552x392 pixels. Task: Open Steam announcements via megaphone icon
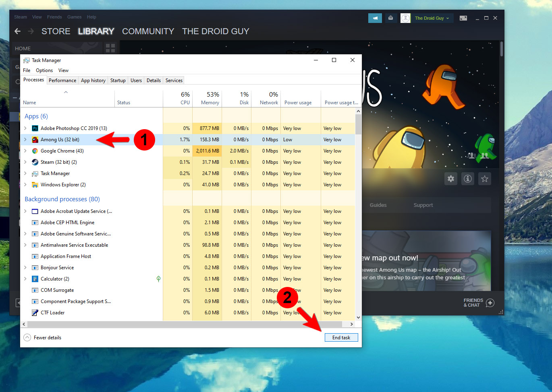(x=375, y=18)
